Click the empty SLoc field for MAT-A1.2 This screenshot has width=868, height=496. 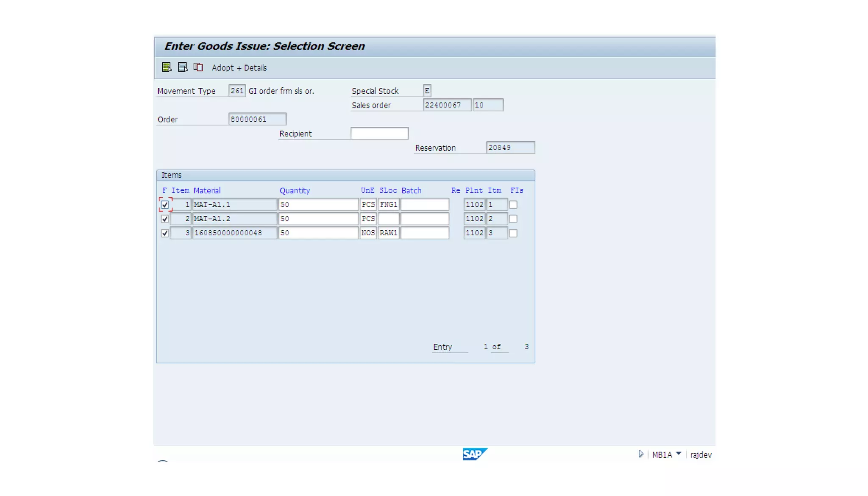(x=388, y=219)
